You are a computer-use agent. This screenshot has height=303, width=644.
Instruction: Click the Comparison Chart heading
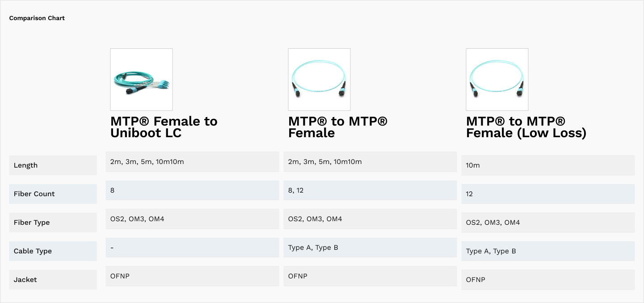[37, 18]
